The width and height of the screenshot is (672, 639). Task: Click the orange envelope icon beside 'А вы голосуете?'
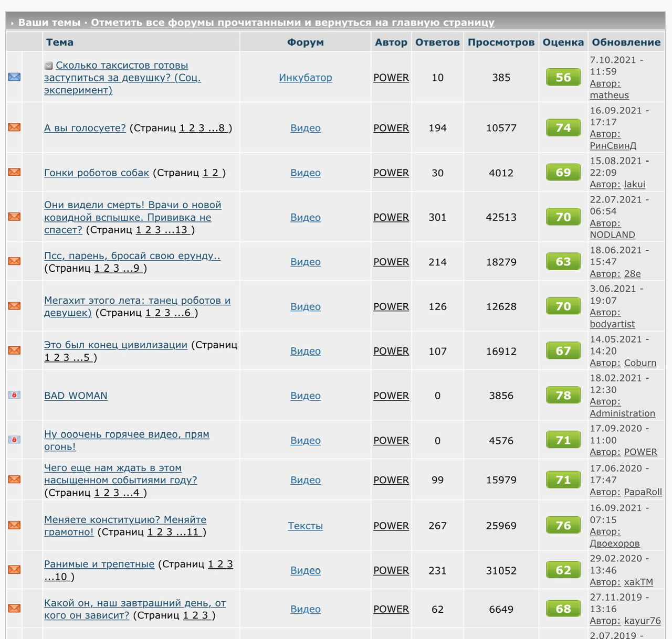tap(14, 127)
